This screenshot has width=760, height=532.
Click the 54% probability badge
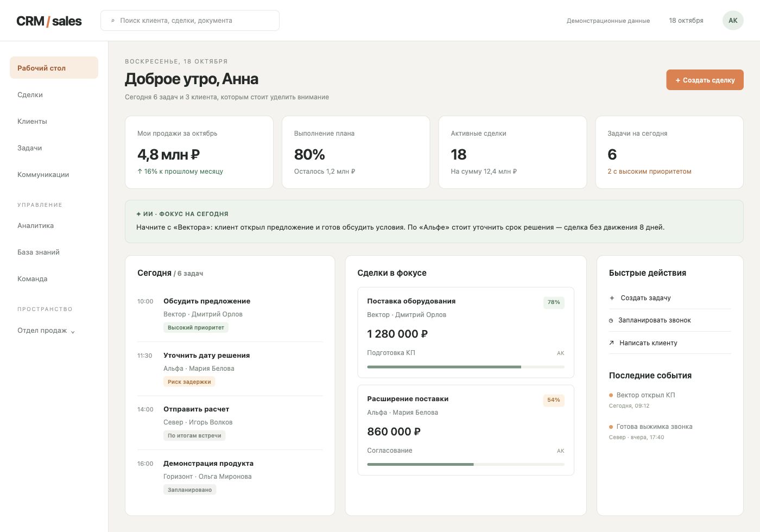554,400
